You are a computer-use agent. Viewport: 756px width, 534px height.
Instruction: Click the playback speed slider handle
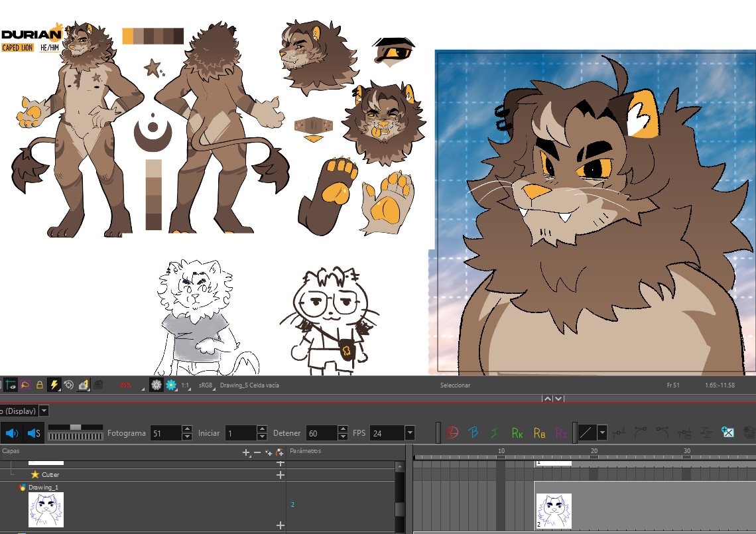(x=76, y=427)
